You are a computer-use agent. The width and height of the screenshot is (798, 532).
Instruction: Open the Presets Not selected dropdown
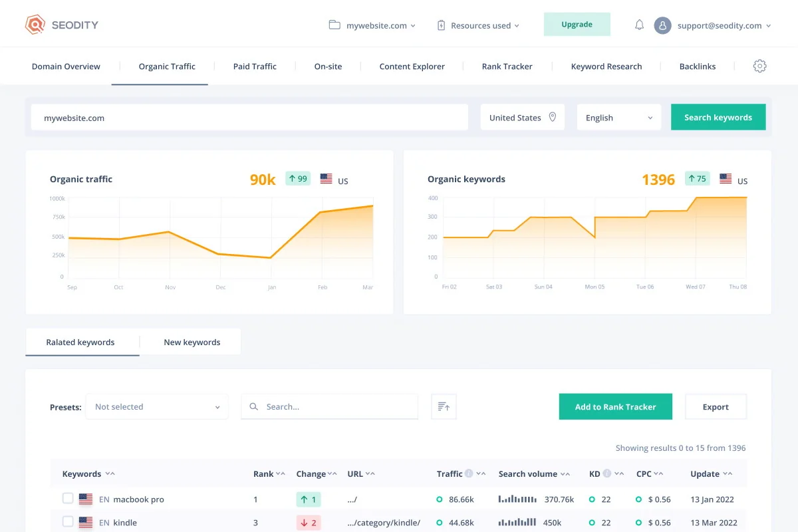coord(157,407)
